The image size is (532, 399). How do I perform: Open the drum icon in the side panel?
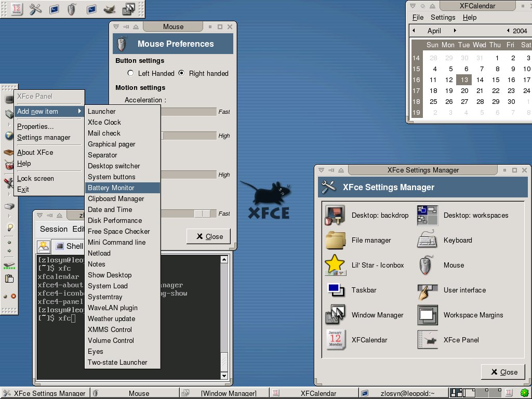9,165
